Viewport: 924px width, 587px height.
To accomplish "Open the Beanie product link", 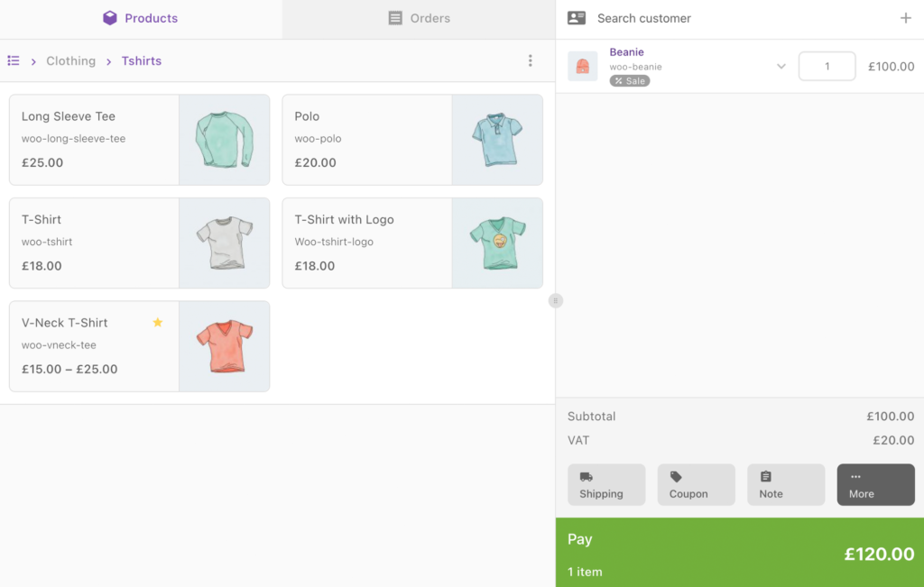I will tap(626, 51).
